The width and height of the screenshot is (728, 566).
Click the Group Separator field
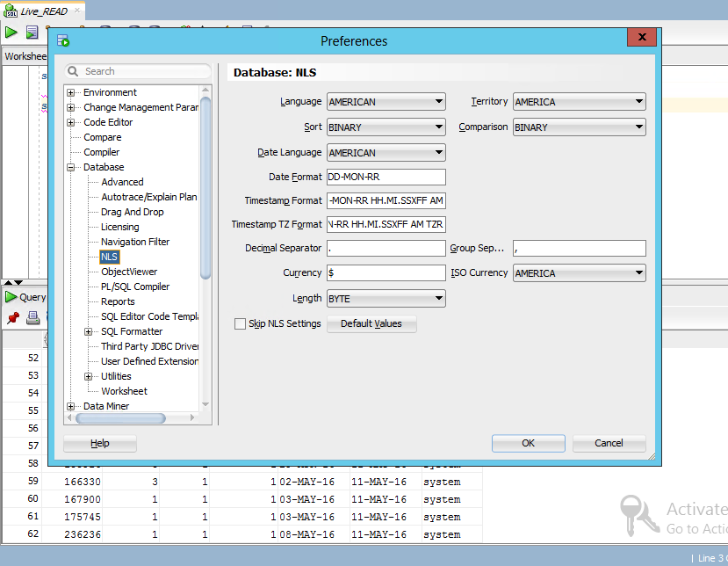coord(580,248)
